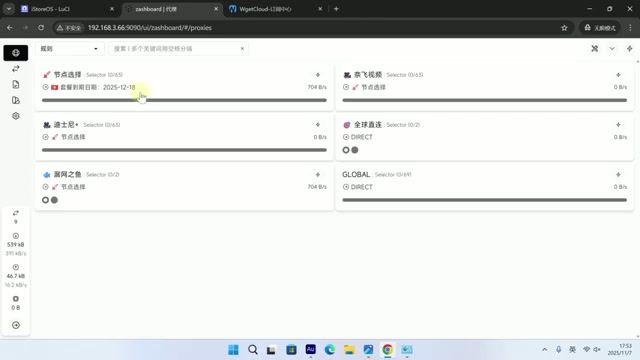The height and width of the screenshot is (360, 640).
Task: Select first node circle in 漏网之鱼 card
Action: click(x=45, y=200)
